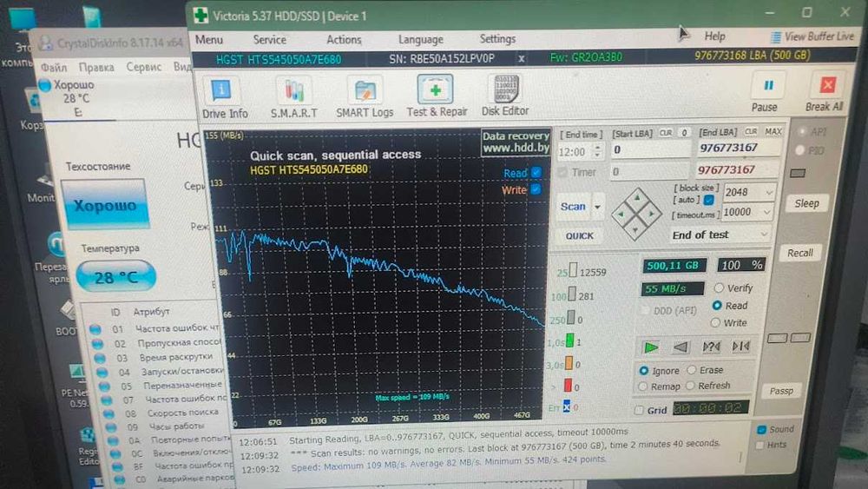Select the Remap radio option

click(x=642, y=387)
